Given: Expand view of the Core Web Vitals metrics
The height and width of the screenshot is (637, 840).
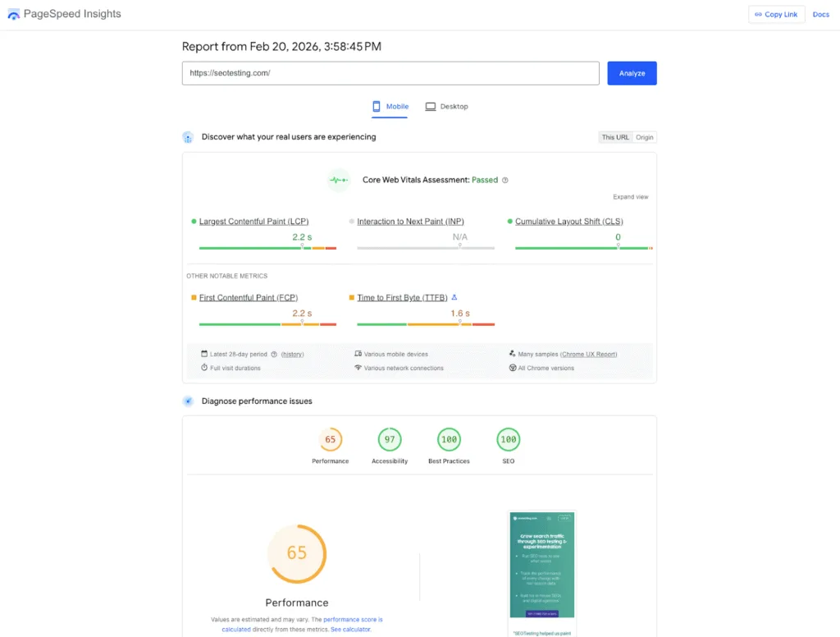Looking at the screenshot, I should click(x=630, y=197).
